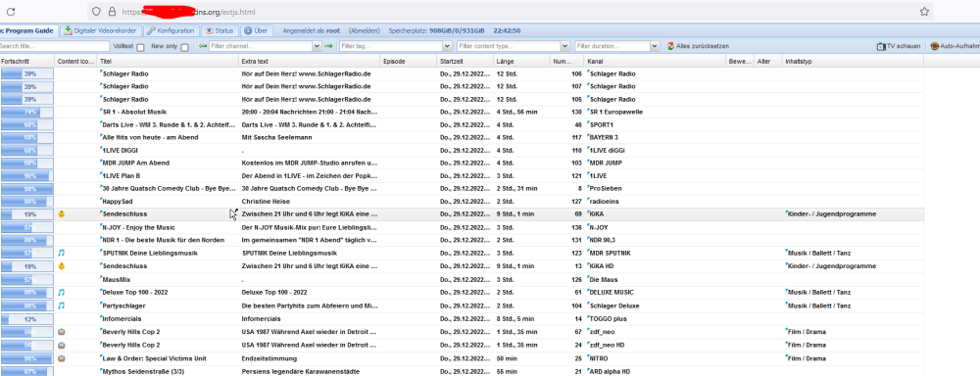Image resolution: width=980 pixels, height=376 pixels.
Task: View site security via the lock icon
Action: 112,12
